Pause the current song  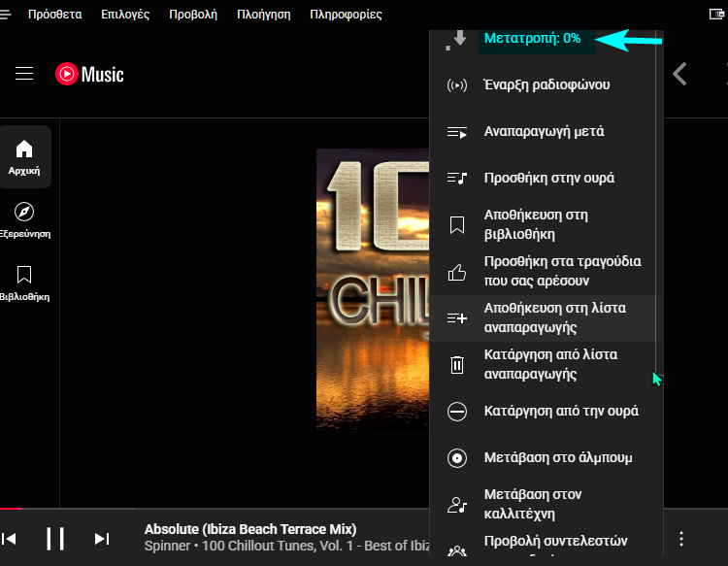tap(55, 539)
